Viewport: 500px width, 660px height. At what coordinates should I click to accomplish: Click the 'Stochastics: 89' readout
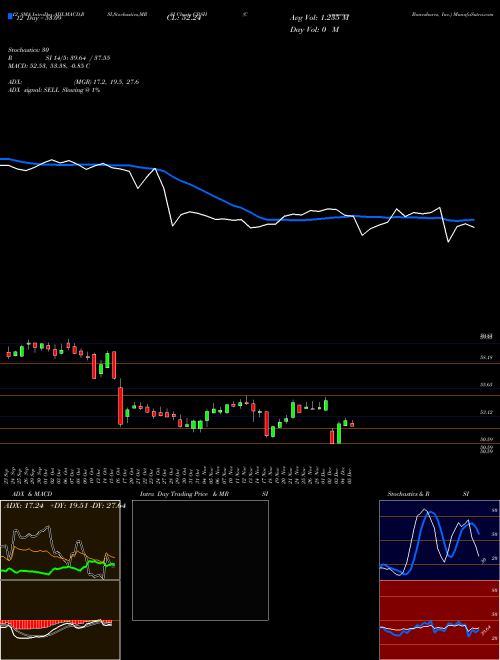(28, 50)
